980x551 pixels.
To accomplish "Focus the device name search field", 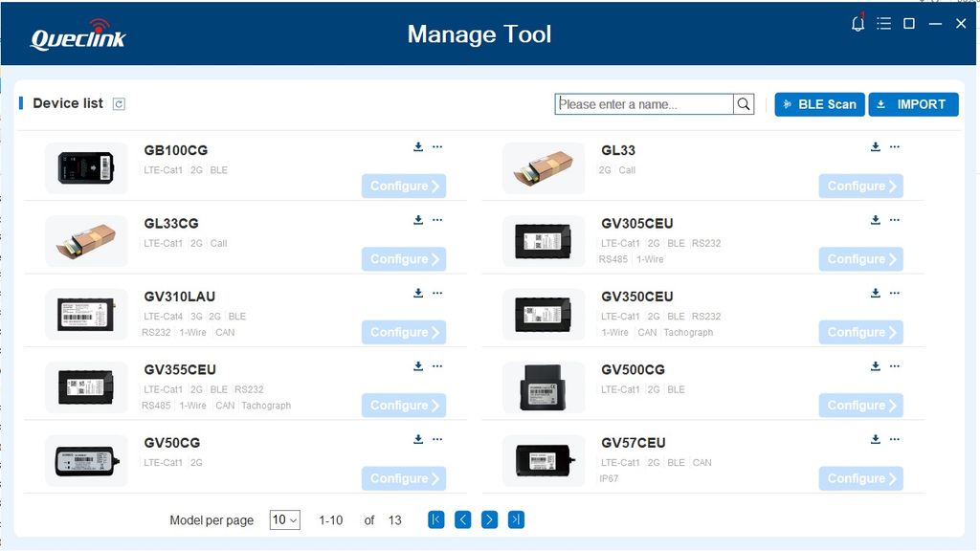I will click(644, 104).
